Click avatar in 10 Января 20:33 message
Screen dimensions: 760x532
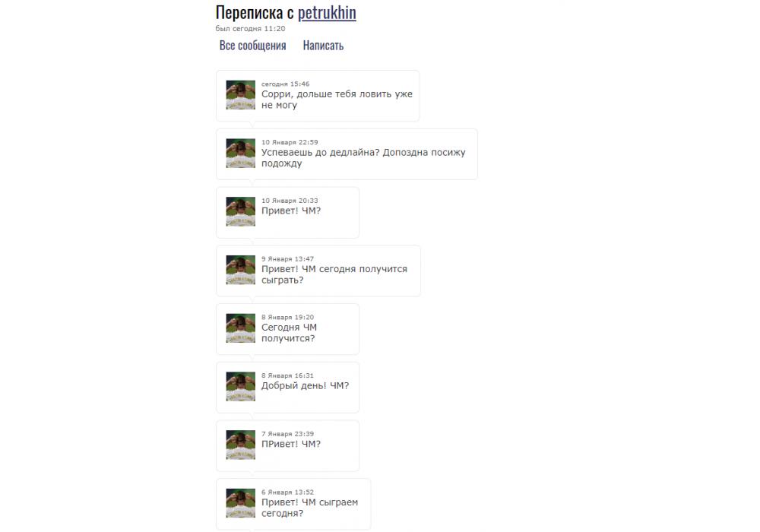pyautogui.click(x=240, y=211)
